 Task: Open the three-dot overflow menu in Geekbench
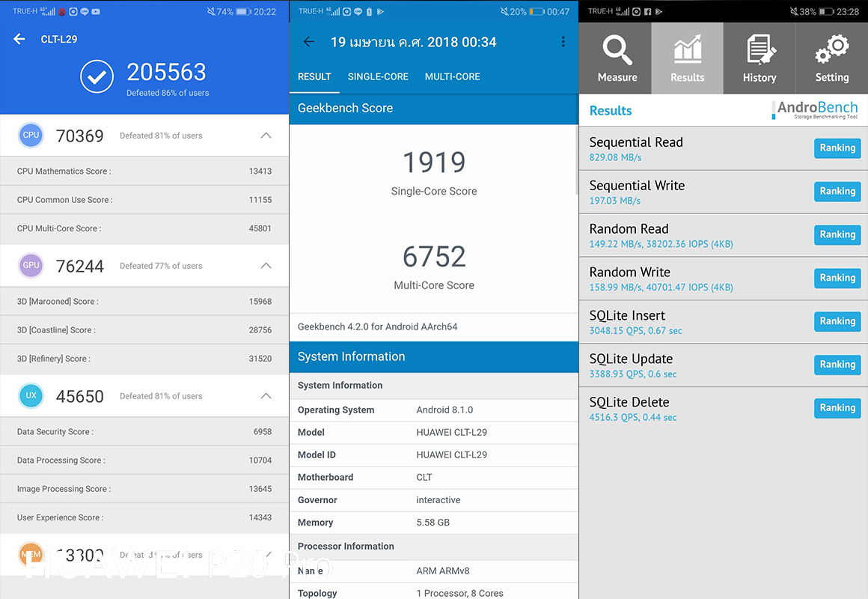(563, 42)
